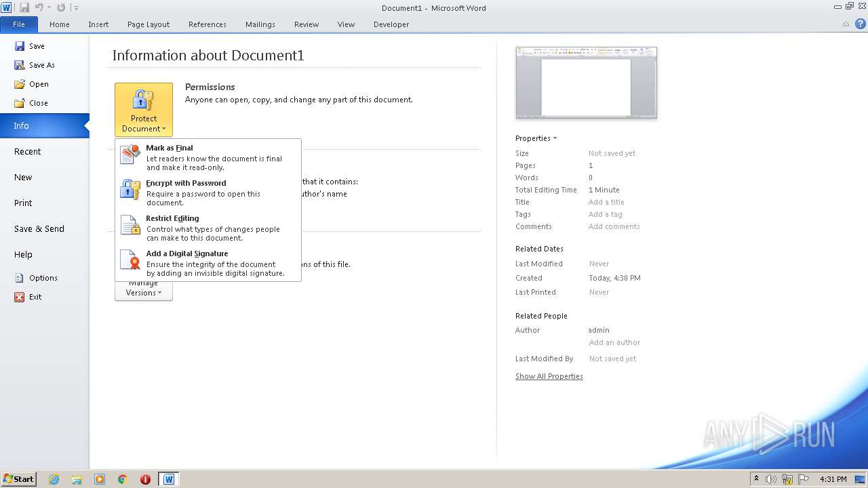Choose Save As in the sidebar
Image resolution: width=868 pixels, height=488 pixels.
click(x=35, y=65)
